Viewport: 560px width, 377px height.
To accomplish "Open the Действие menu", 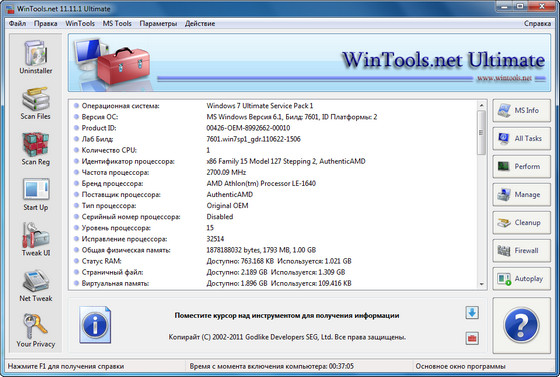I will (200, 24).
